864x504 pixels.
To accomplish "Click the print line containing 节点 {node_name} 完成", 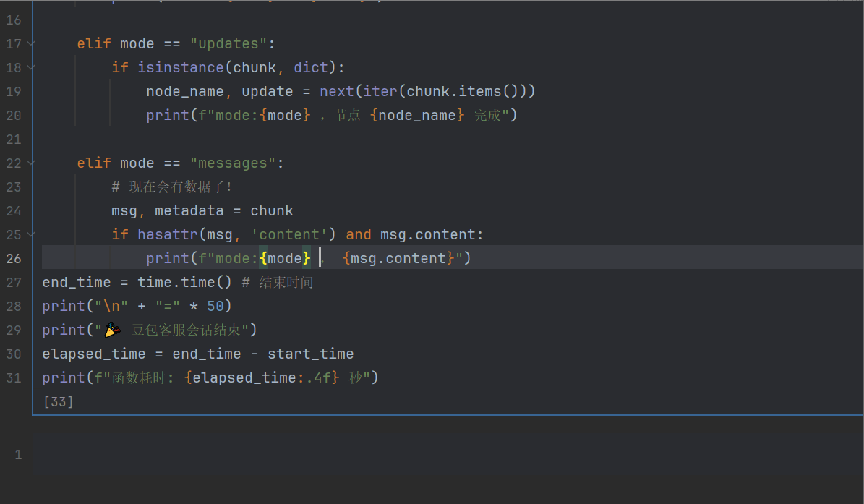I will coord(331,115).
